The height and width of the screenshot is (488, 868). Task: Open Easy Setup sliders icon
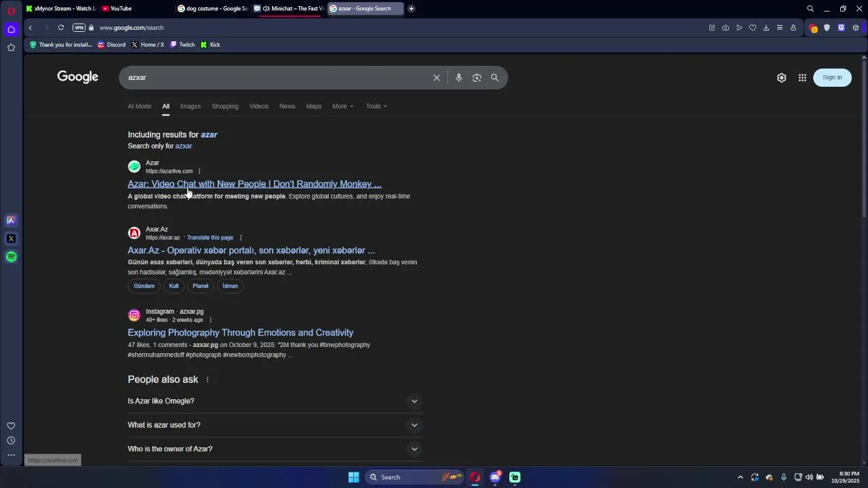780,28
